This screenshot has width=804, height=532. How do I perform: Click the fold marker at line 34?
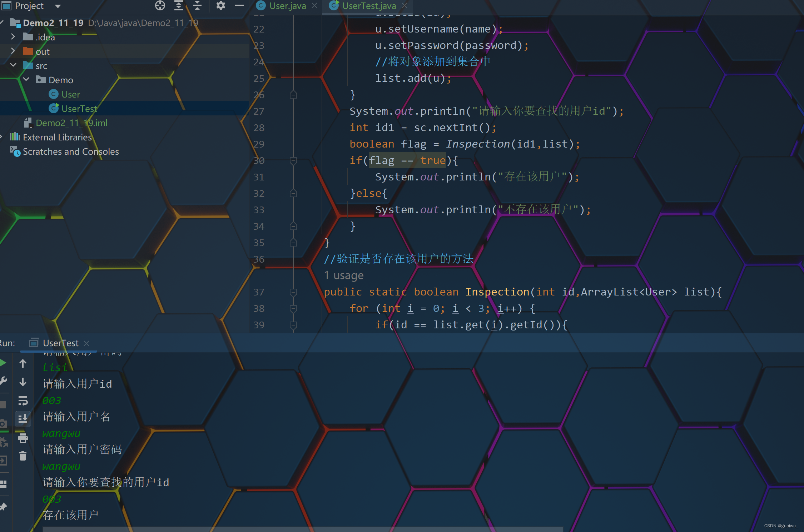(293, 227)
